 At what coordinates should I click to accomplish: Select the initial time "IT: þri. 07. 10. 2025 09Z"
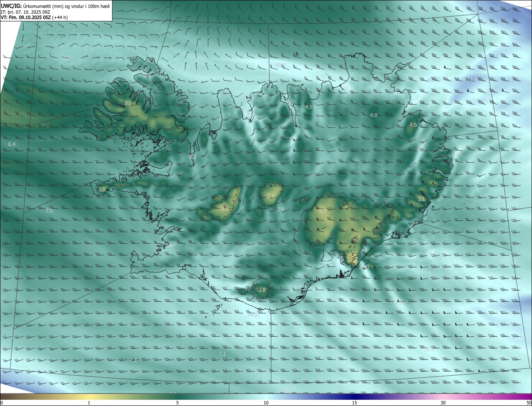26,12
